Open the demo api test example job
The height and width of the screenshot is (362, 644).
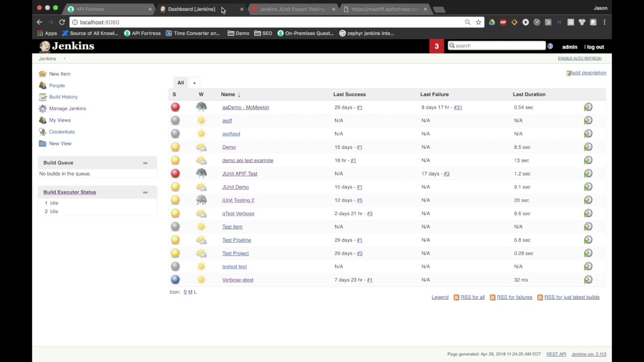pyautogui.click(x=248, y=160)
